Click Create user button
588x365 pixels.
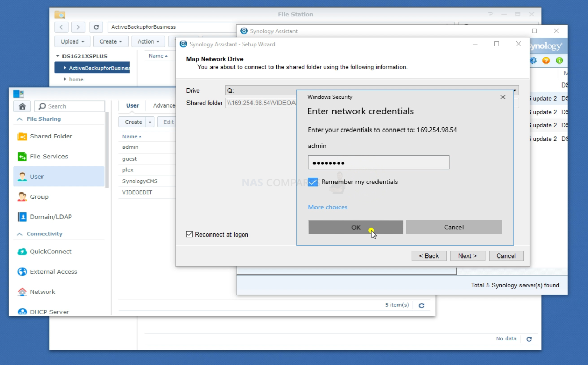click(134, 122)
